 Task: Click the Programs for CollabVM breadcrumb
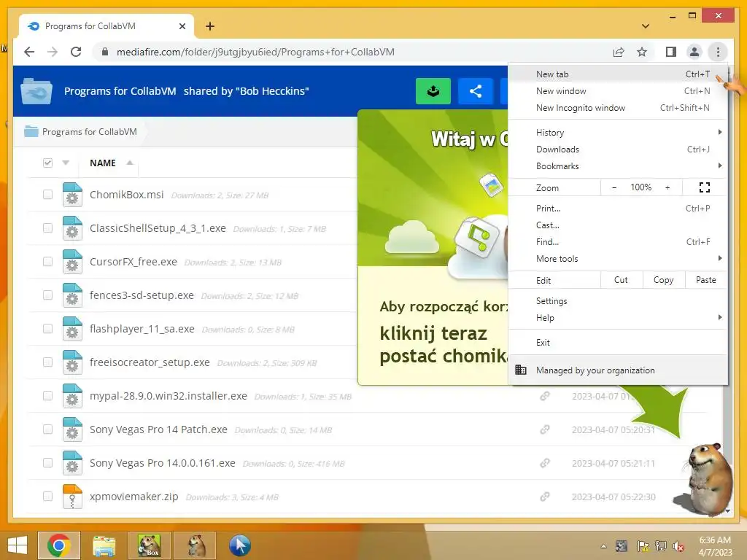tap(90, 132)
